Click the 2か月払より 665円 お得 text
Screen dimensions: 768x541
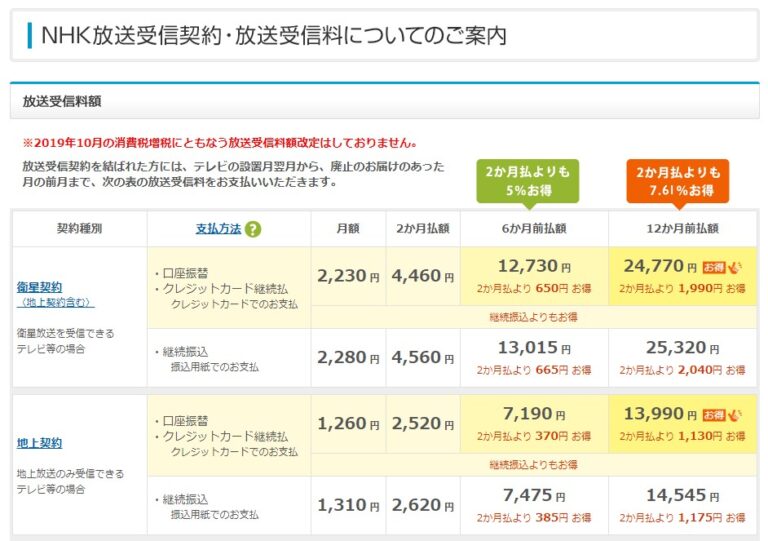534,370
